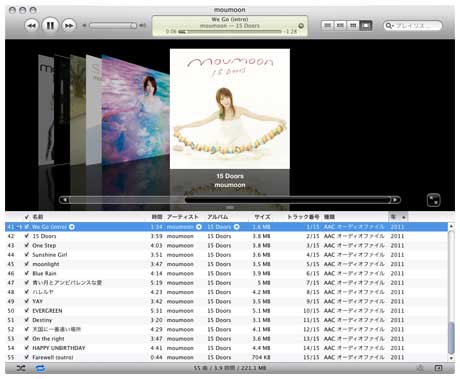The width and height of the screenshot is (460, 379).
Task: Click the 10/15 track number cell
Action: coord(311,311)
